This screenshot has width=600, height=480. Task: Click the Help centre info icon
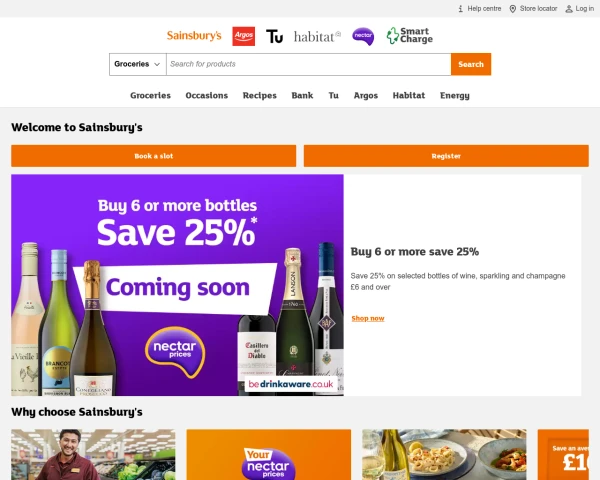coord(460,9)
